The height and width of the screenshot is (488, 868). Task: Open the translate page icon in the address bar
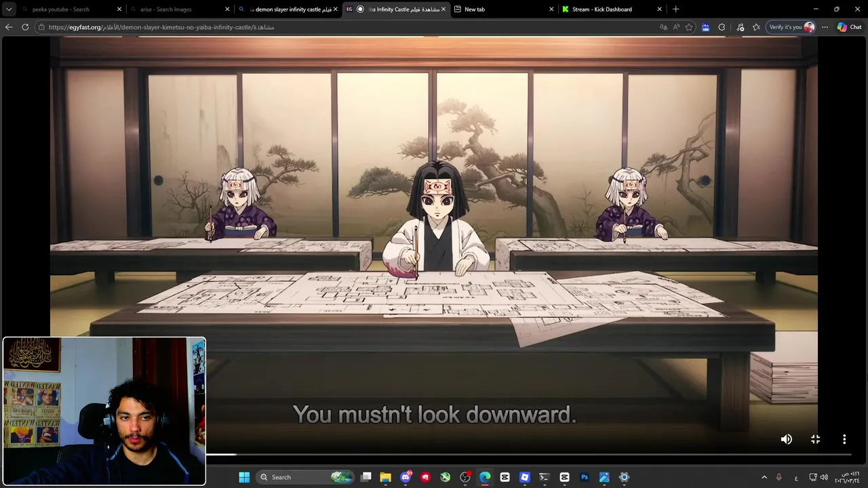click(663, 27)
